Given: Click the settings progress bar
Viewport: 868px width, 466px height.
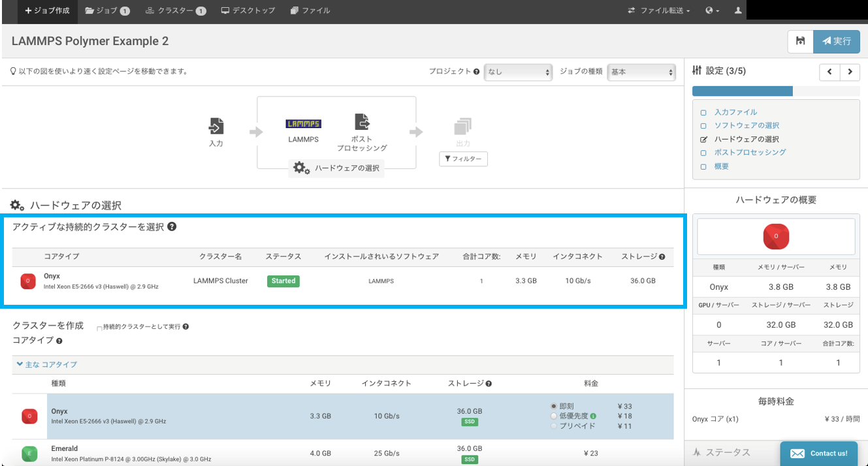Looking at the screenshot, I should 776,91.
